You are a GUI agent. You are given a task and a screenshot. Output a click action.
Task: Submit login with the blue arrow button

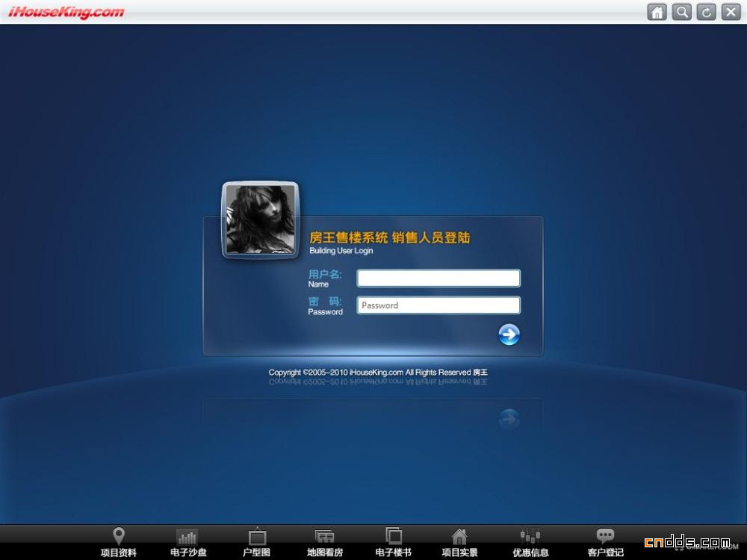[509, 335]
